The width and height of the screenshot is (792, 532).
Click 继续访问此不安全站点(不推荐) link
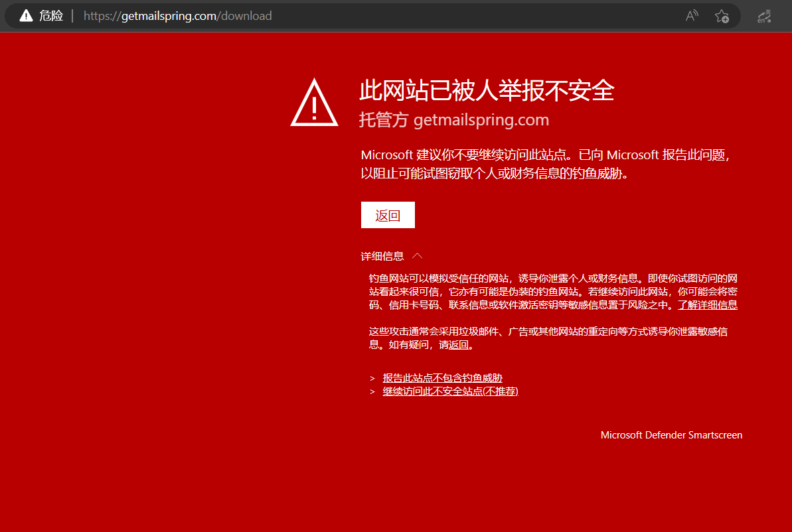[x=451, y=391]
